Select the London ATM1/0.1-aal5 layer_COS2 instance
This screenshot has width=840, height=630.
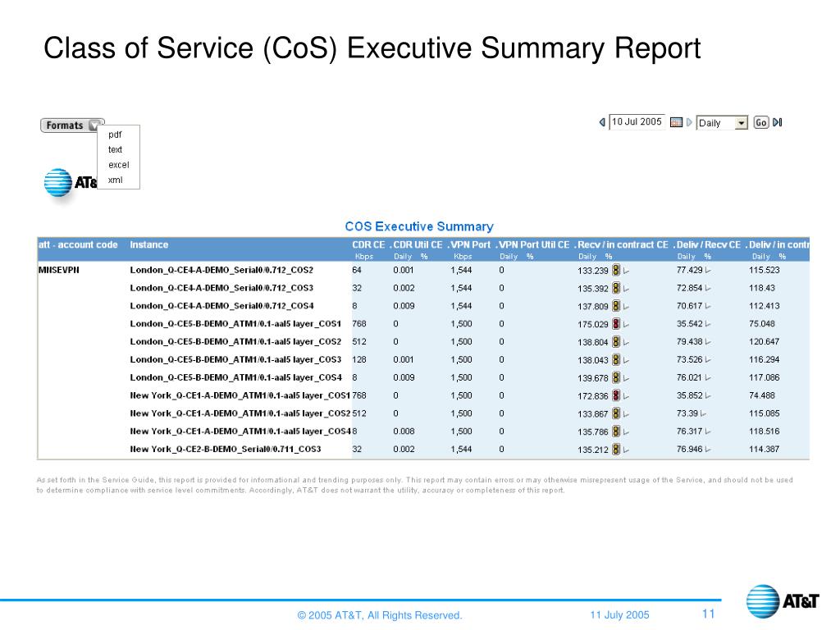[235, 342]
